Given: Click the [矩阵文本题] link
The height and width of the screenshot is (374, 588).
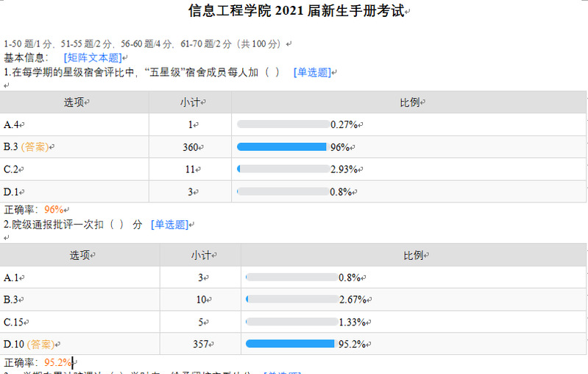Looking at the screenshot, I should [x=93, y=57].
